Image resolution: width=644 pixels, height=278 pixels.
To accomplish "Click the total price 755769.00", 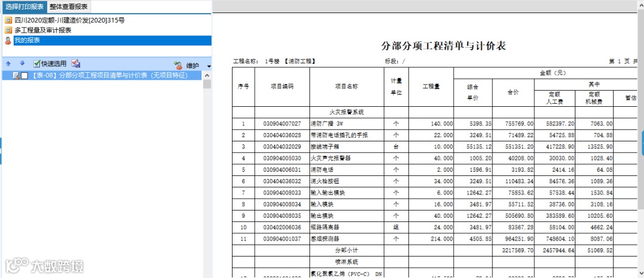I will pos(513,123).
